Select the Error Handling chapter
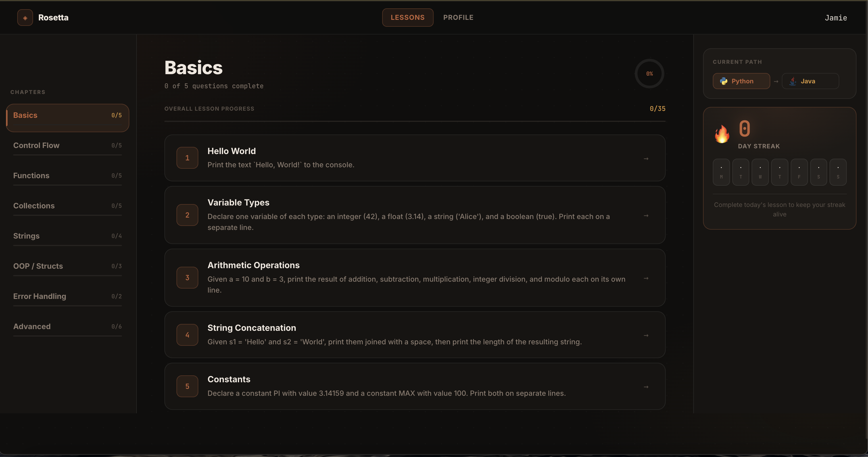Image resolution: width=868 pixels, height=457 pixels. point(67,296)
